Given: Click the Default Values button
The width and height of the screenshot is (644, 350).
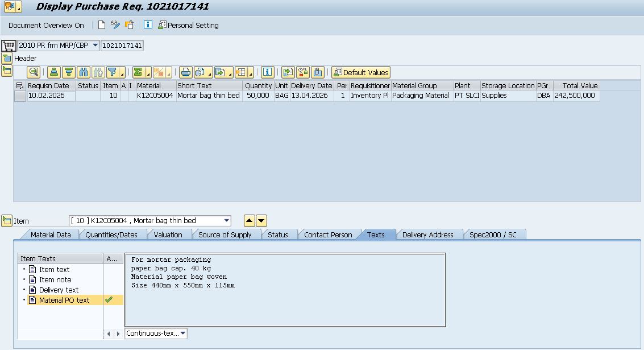Looking at the screenshot, I should 361,72.
